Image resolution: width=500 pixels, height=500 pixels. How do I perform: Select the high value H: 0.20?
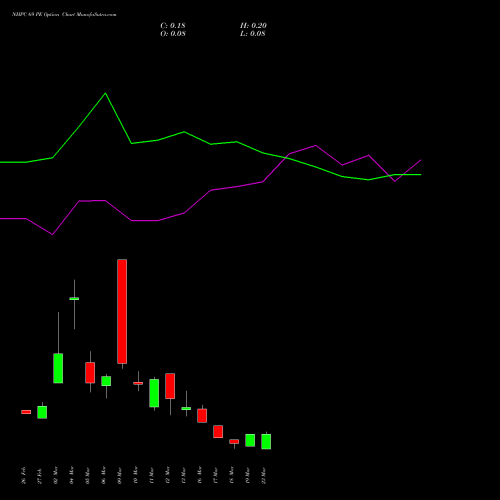tap(253, 26)
